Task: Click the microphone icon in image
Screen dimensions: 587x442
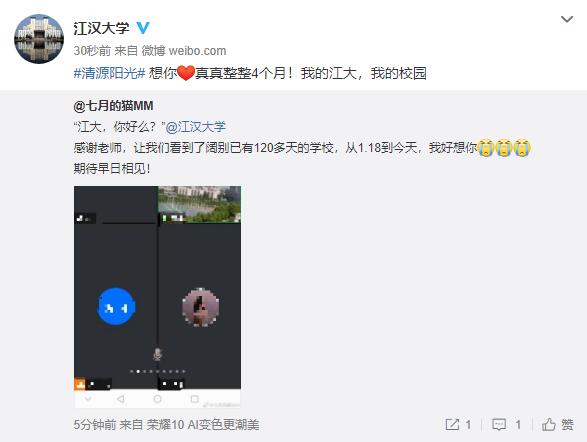Action: click(x=158, y=354)
